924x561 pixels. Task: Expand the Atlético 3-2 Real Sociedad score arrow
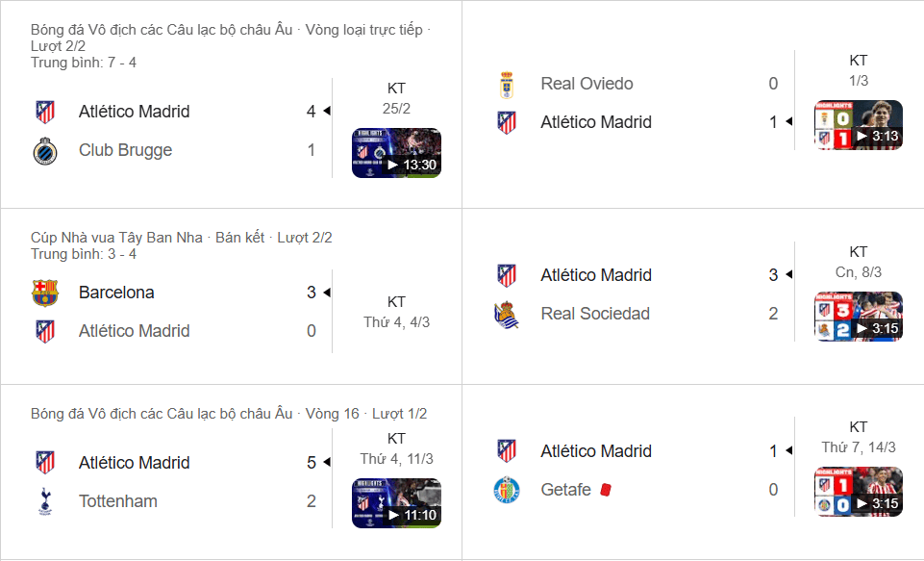[789, 274]
